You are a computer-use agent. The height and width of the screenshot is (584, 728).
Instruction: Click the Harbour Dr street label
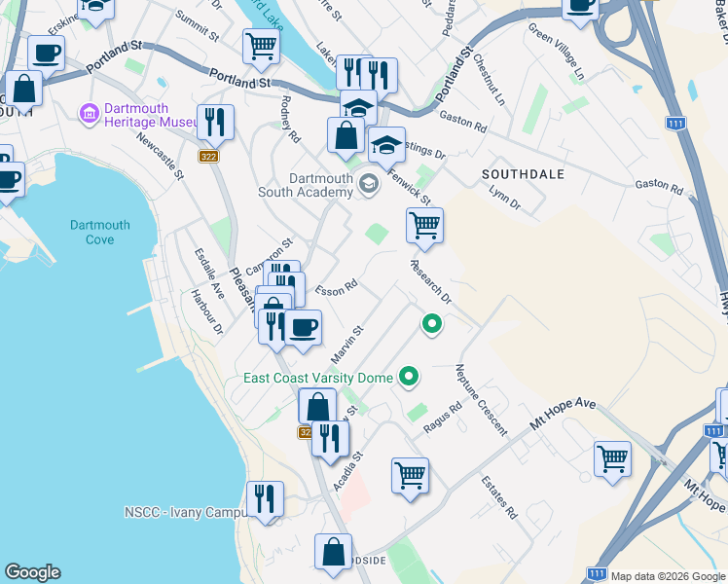207,312
